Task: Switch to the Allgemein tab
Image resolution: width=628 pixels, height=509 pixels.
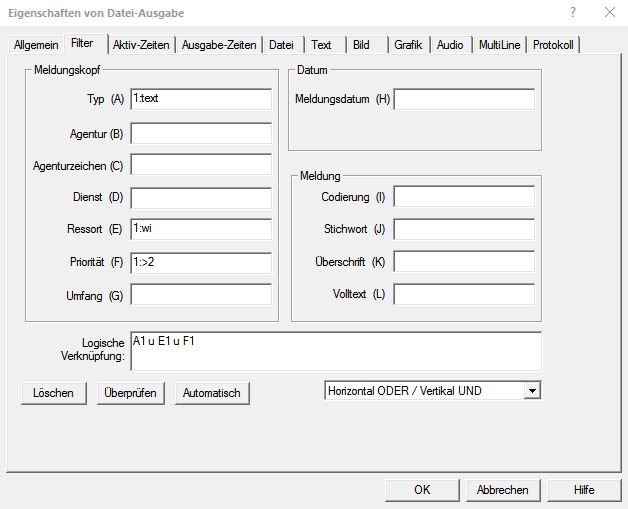Action: click(x=37, y=45)
